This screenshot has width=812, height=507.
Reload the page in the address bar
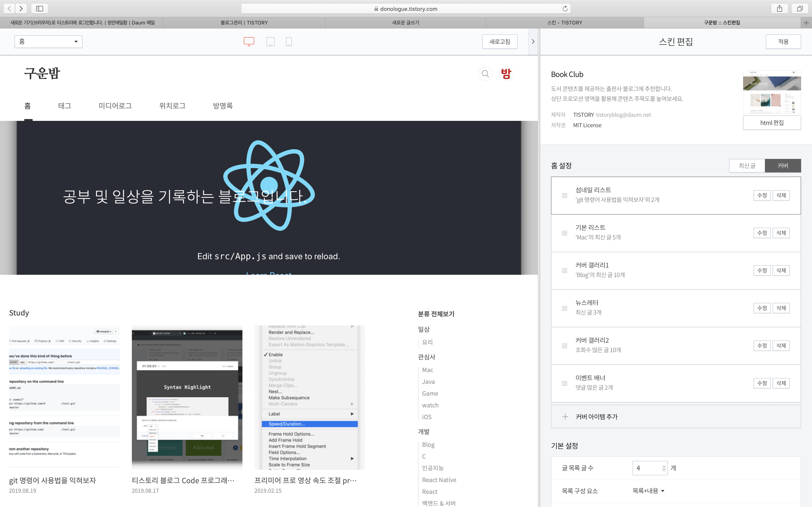pyautogui.click(x=565, y=9)
